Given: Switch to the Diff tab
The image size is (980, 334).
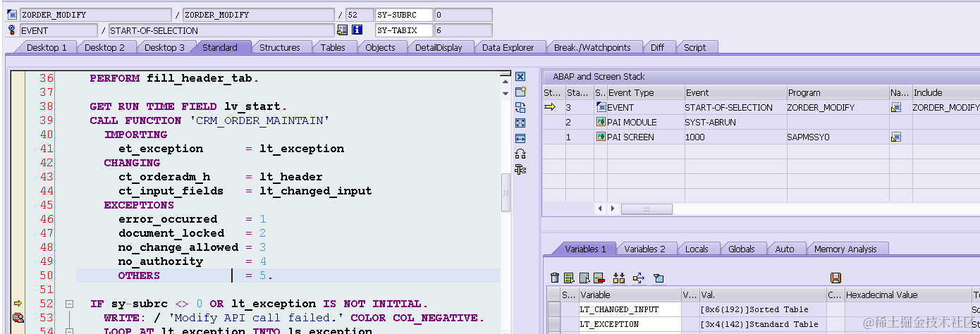Looking at the screenshot, I should [657, 47].
